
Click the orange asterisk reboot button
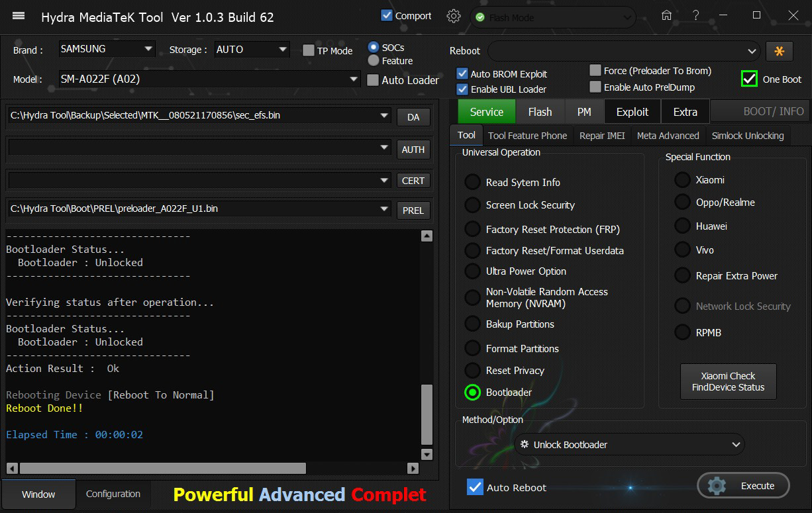[779, 51]
